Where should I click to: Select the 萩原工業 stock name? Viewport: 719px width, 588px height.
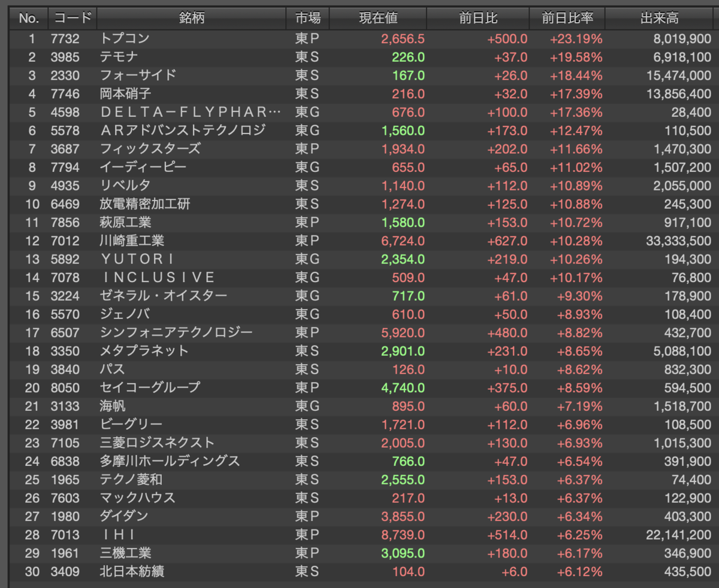pyautogui.click(x=125, y=223)
